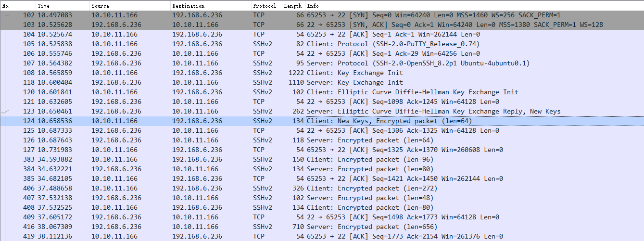Viewport: 644px width, 241px height.
Task: Sort by the Source column header
Action: pos(130,6)
